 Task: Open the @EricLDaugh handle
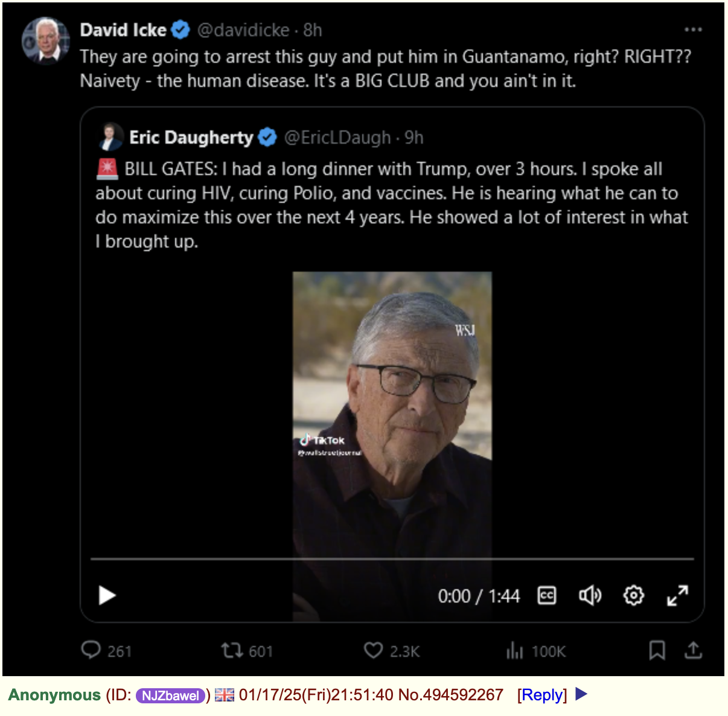point(337,138)
